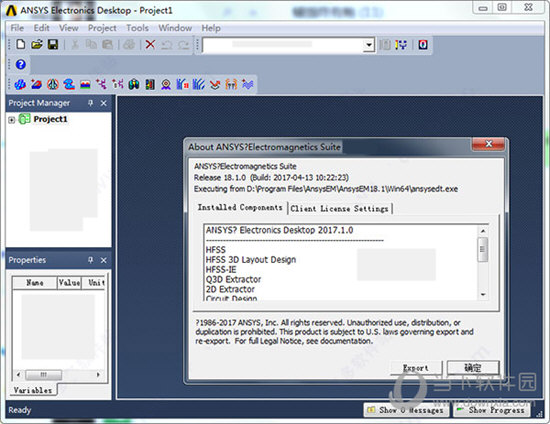Insert Q3D Extractor design from the toolbar
Image resolution: width=550 pixels, height=424 pixels.
coord(69,85)
